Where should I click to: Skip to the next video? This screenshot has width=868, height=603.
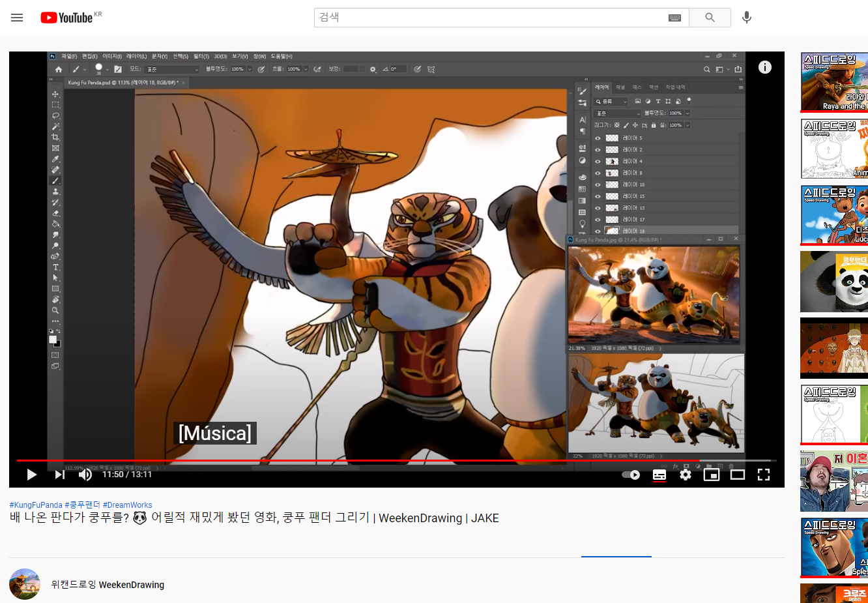pos(59,475)
